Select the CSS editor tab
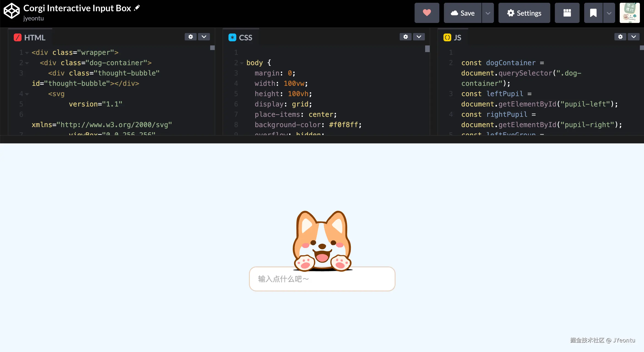The height and width of the screenshot is (352, 644). (x=240, y=38)
